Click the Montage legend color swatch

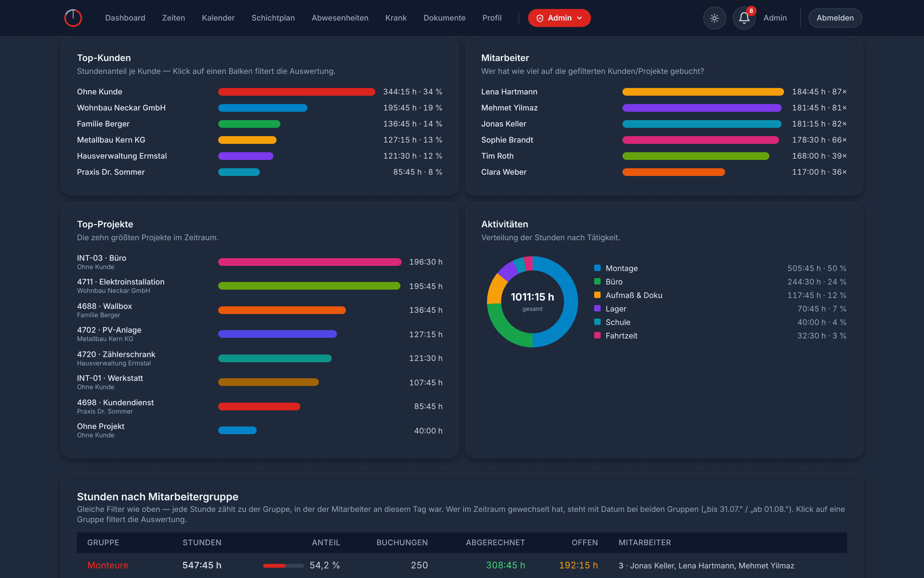[x=597, y=268]
